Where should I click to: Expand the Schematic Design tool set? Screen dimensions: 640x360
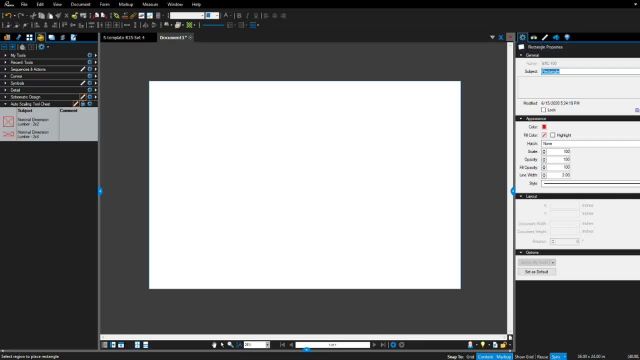[x=5, y=97]
